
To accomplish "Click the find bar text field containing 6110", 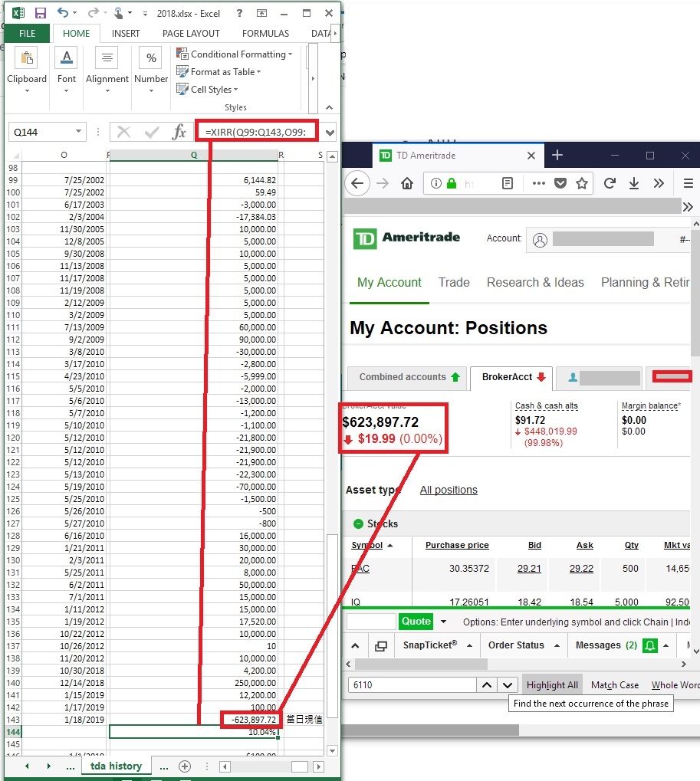I will tap(412, 685).
